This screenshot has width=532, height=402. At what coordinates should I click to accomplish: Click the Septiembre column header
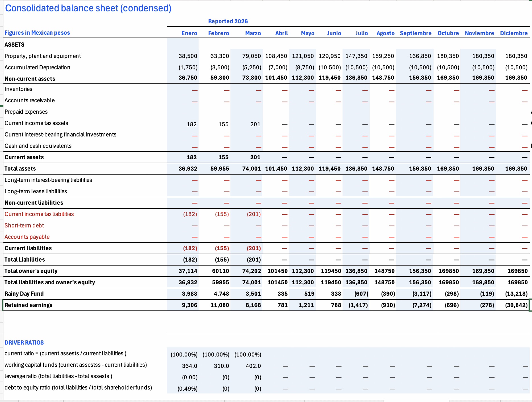[416, 33]
